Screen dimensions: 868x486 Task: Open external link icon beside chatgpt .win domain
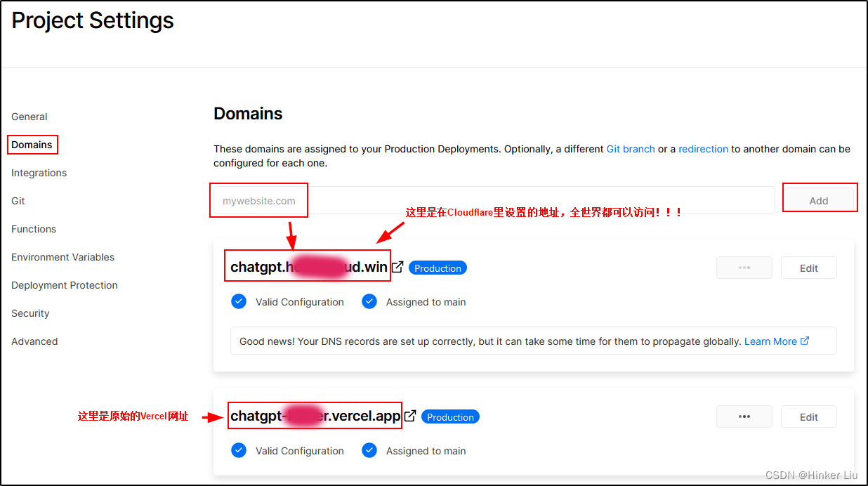[397, 268]
